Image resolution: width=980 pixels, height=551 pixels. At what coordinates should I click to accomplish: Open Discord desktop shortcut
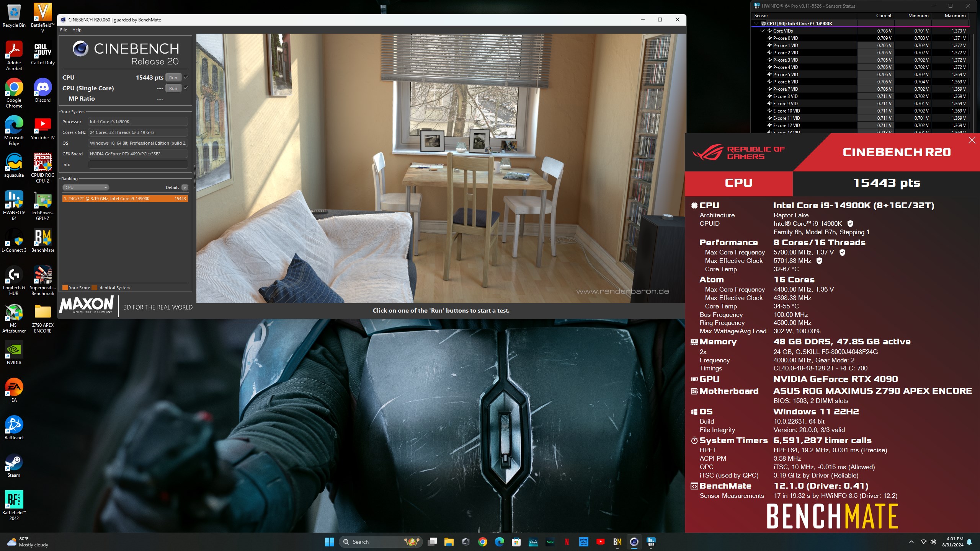pyautogui.click(x=42, y=90)
